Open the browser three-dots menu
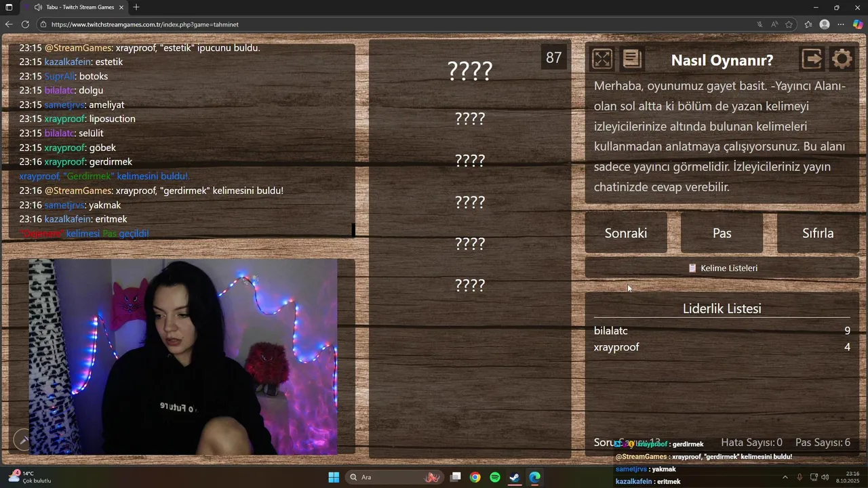The width and height of the screenshot is (868, 488). pos(841,24)
